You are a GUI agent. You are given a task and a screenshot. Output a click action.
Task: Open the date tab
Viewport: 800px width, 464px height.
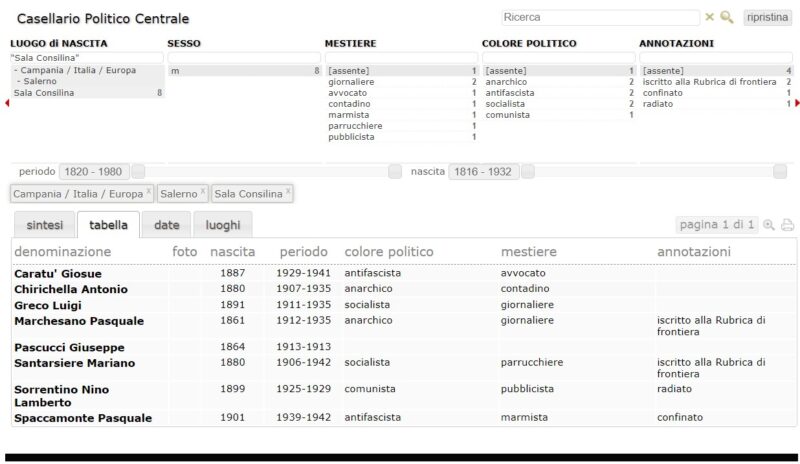point(166,225)
